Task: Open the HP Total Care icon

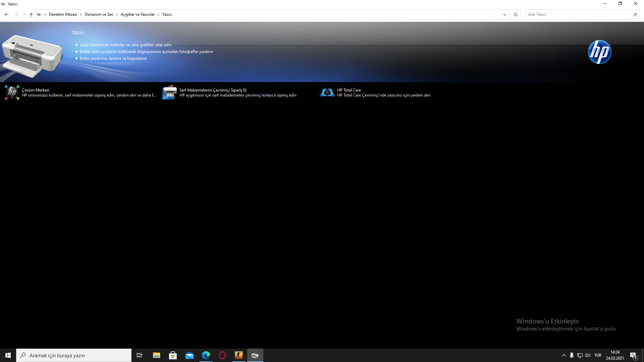Action: 327,92
